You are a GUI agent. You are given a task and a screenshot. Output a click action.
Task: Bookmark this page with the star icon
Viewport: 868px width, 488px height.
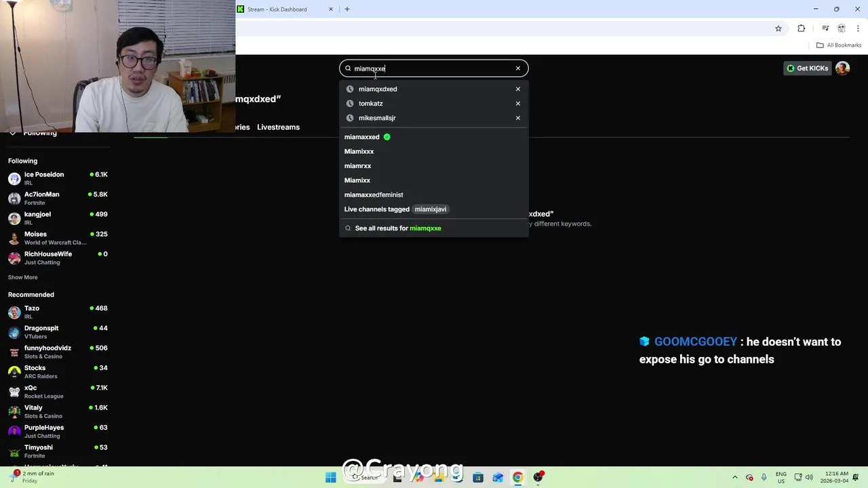[778, 28]
